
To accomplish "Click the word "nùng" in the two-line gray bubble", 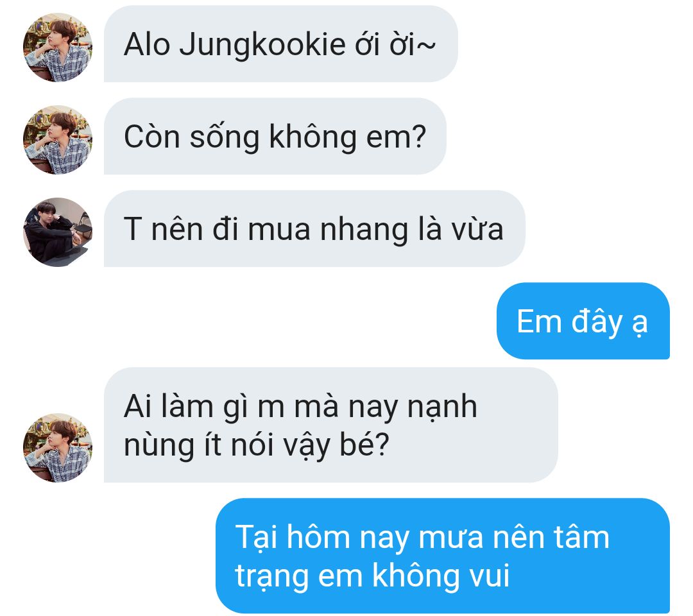I will pyautogui.click(x=158, y=447).
